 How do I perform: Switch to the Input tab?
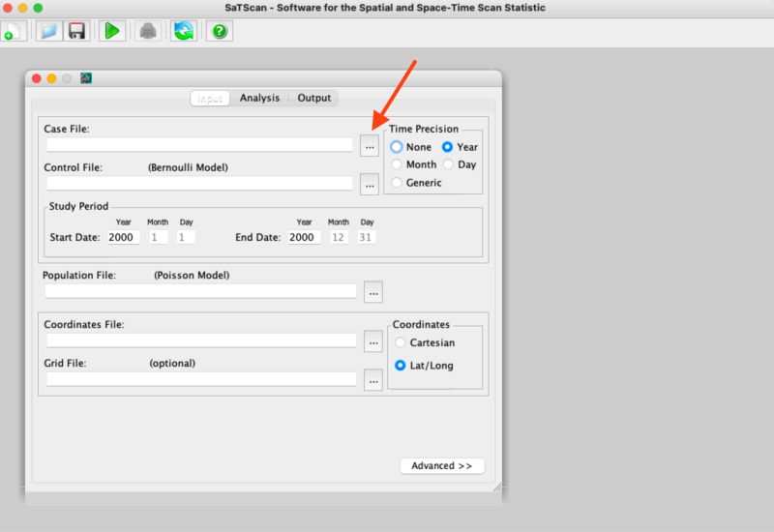[210, 99]
